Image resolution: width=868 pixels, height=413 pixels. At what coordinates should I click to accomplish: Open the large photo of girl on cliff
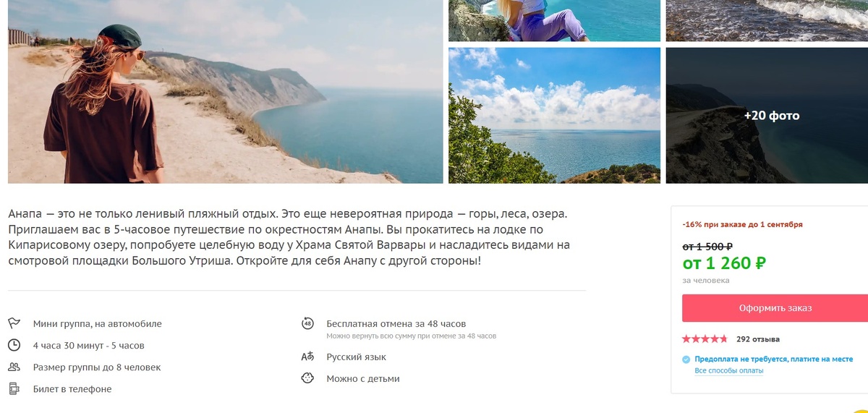coord(226,92)
